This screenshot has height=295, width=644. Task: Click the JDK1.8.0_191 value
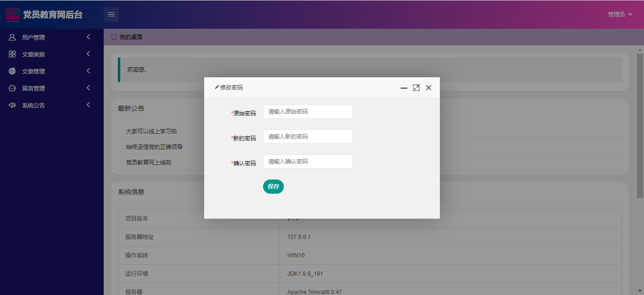tap(305, 274)
